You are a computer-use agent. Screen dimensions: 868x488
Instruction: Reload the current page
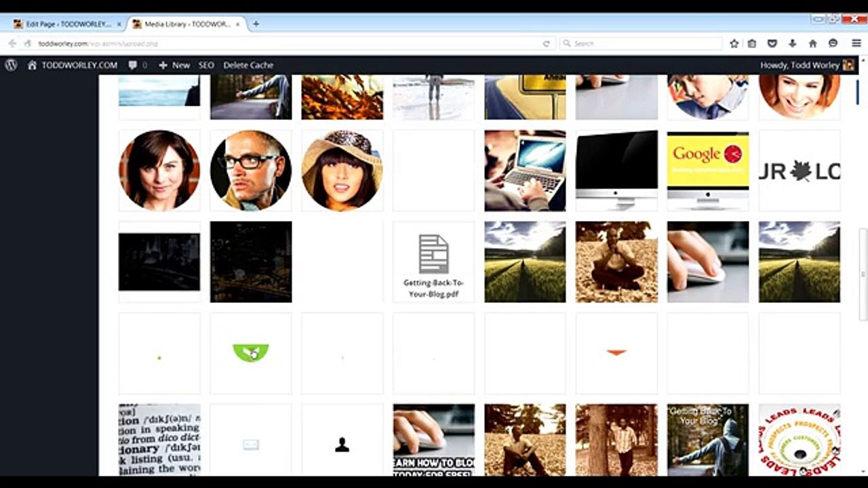tap(546, 43)
